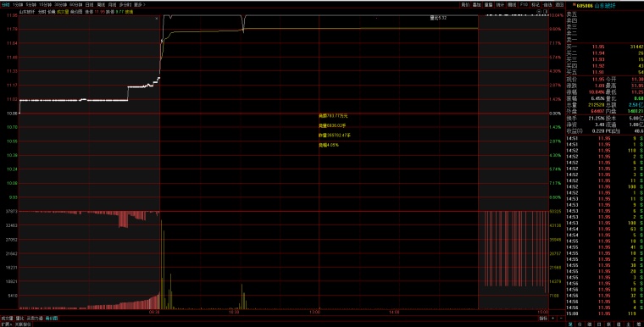Click the minus zoom icon at bottom right
The width and height of the screenshot is (644, 327).
pyautogui.click(x=561, y=319)
